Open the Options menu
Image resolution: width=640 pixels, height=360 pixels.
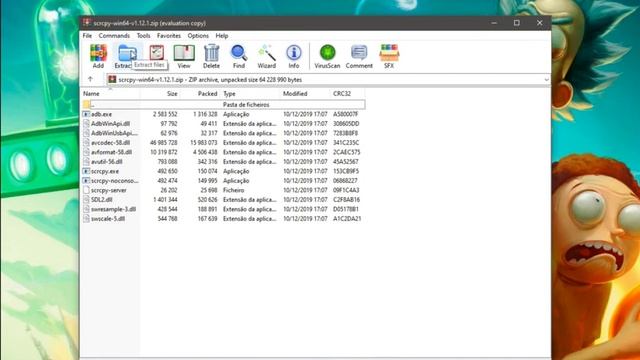coord(198,36)
